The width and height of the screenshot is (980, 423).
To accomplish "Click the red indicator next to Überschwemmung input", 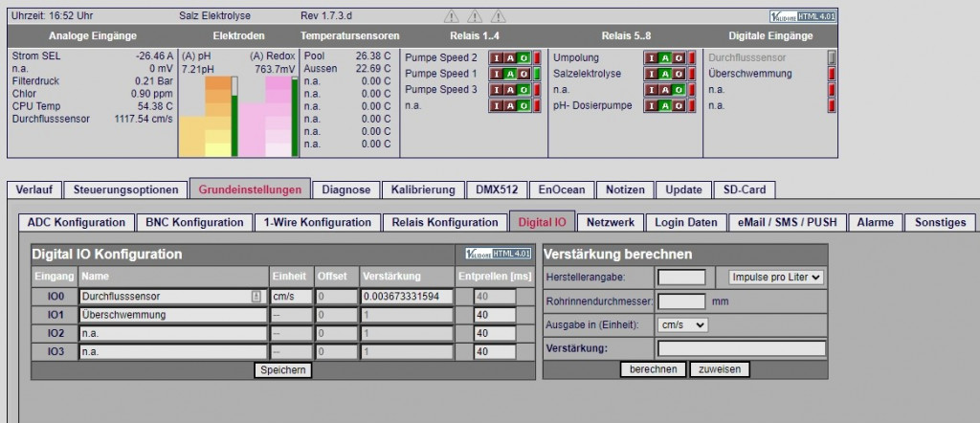I will [832, 74].
